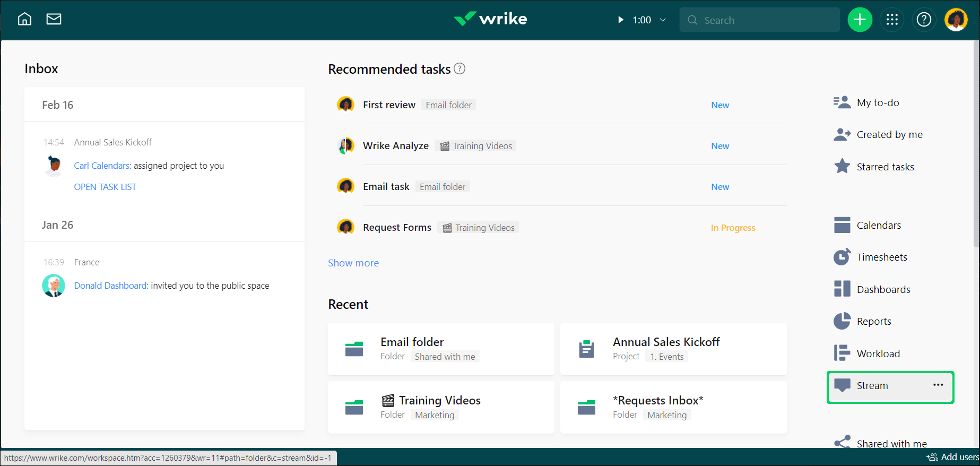Open the Email task item
Screen dimensions: 980x466
386,186
